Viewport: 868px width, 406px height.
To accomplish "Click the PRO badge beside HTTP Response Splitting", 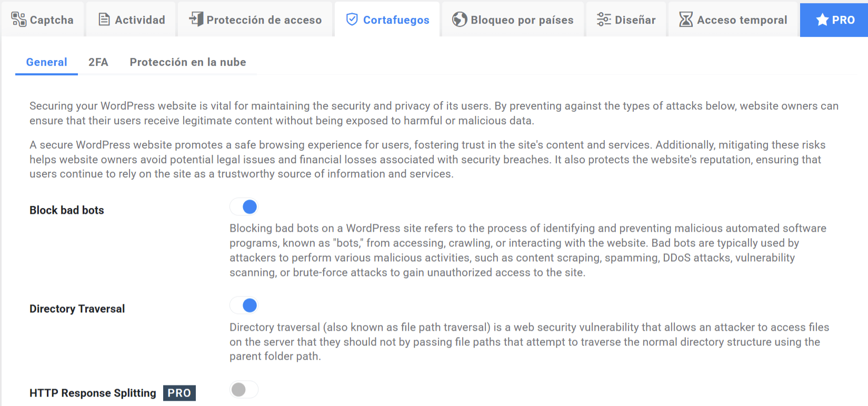I will (x=179, y=393).
